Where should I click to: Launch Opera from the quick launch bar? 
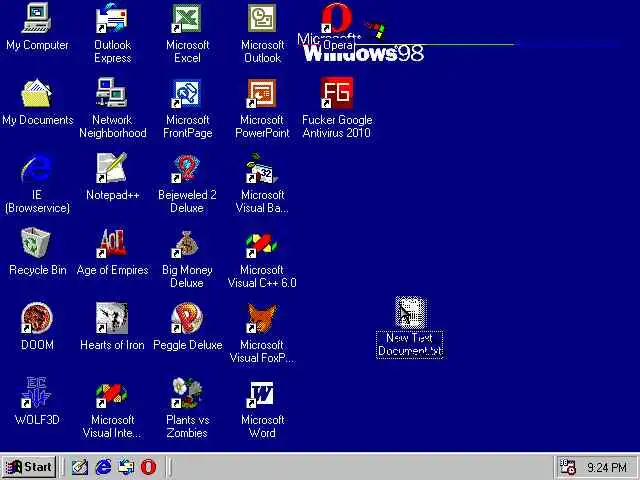coord(149,467)
